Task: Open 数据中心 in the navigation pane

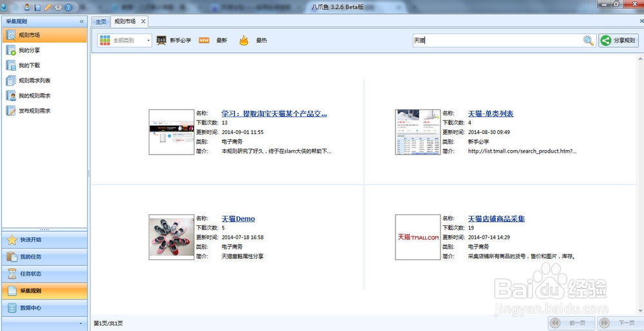Action: click(x=44, y=308)
